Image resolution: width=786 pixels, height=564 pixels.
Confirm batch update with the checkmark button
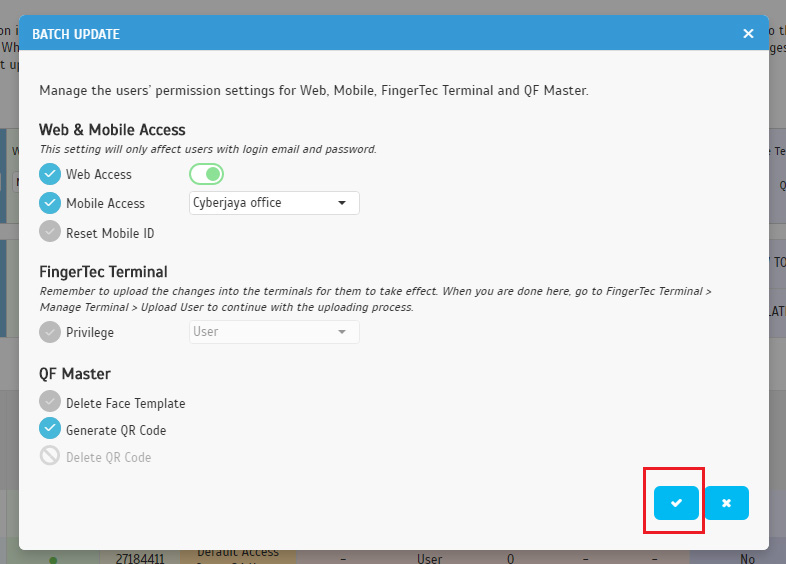click(676, 502)
